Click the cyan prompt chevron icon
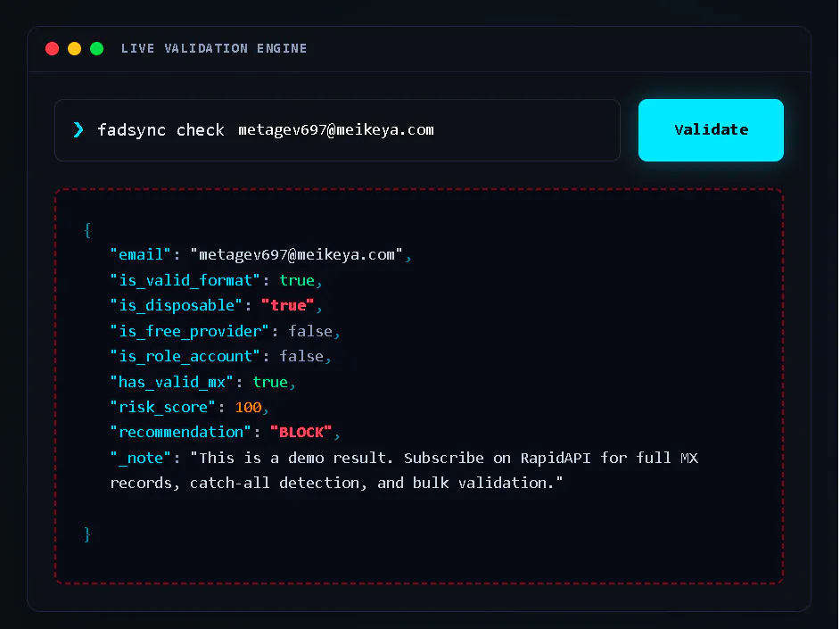 pos(78,129)
